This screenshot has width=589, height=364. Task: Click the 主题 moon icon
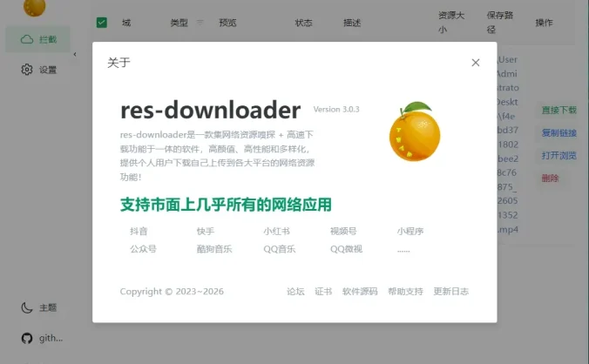pyautogui.click(x=27, y=307)
